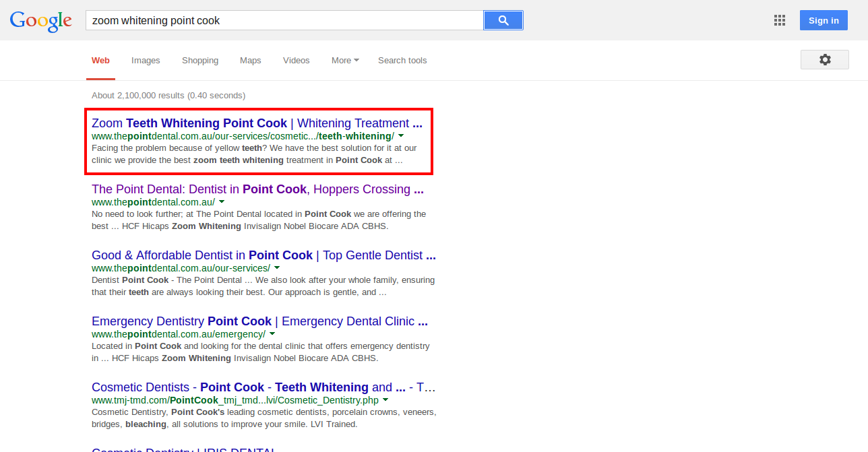Click the green tmj-tmd.com Cosmetic_Dentistry.php URL

[235, 400]
